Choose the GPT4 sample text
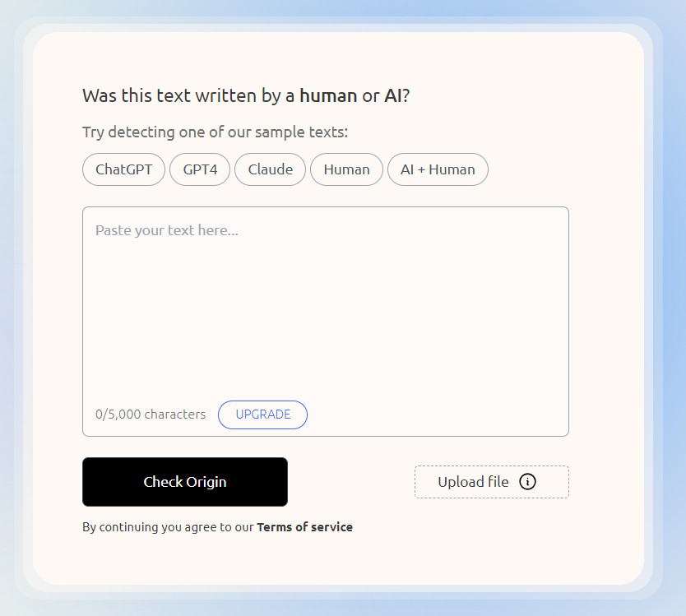This screenshot has height=616, width=686. click(x=200, y=169)
